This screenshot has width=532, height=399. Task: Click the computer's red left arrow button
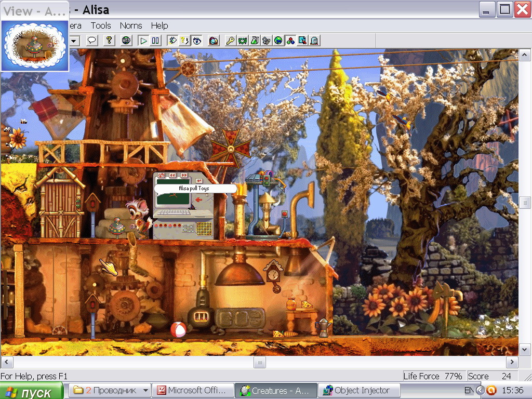[199, 200]
